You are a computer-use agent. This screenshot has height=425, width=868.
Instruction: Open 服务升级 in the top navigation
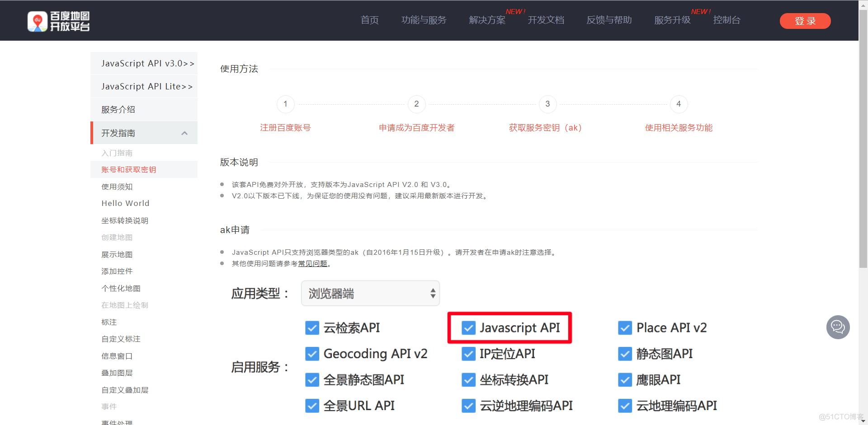pos(672,20)
